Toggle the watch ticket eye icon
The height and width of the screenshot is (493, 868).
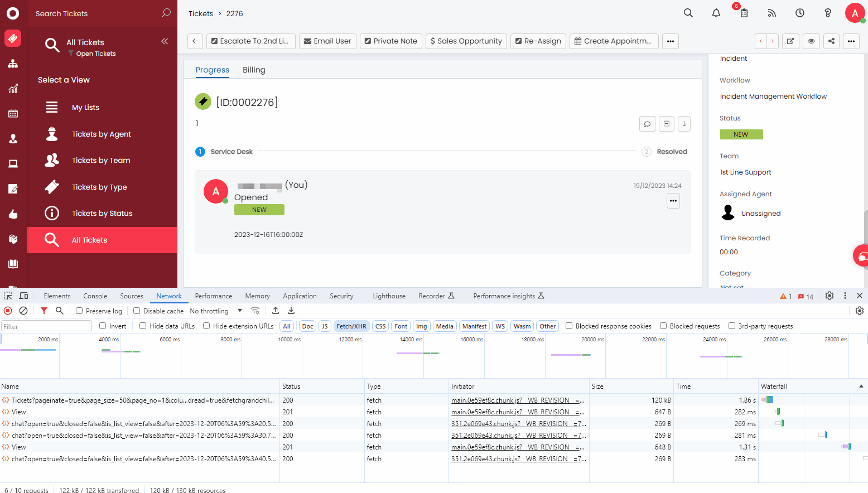[811, 41]
